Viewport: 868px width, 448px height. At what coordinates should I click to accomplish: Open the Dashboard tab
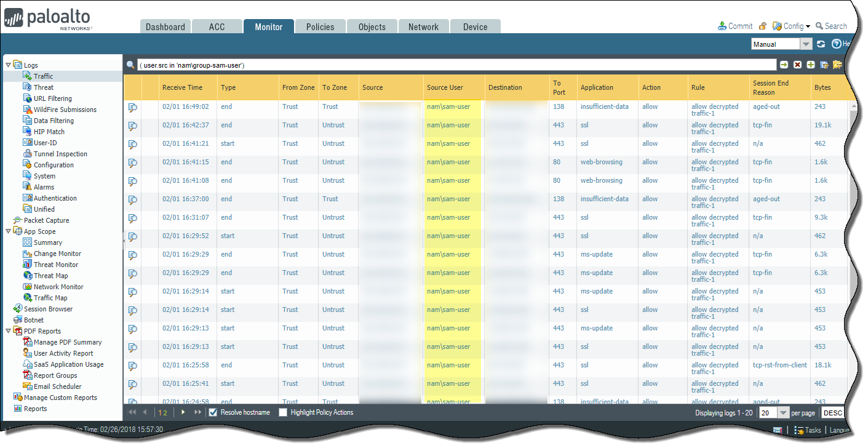165,27
